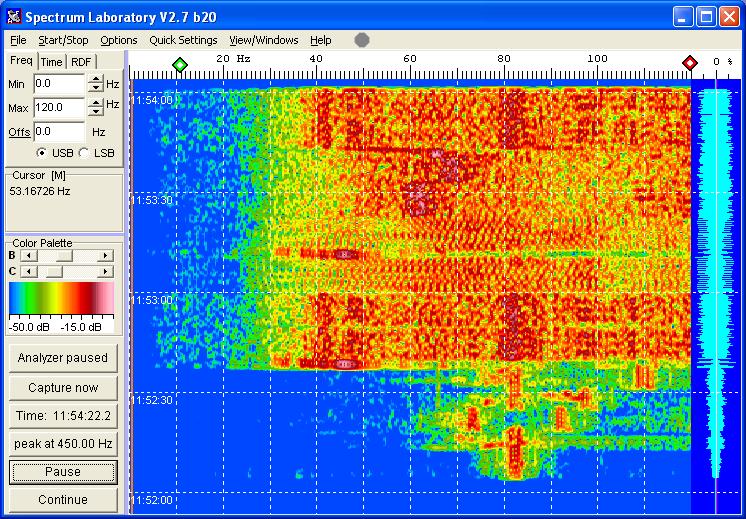Open the View/Windows menu
This screenshot has width=746, height=519.
[x=264, y=40]
